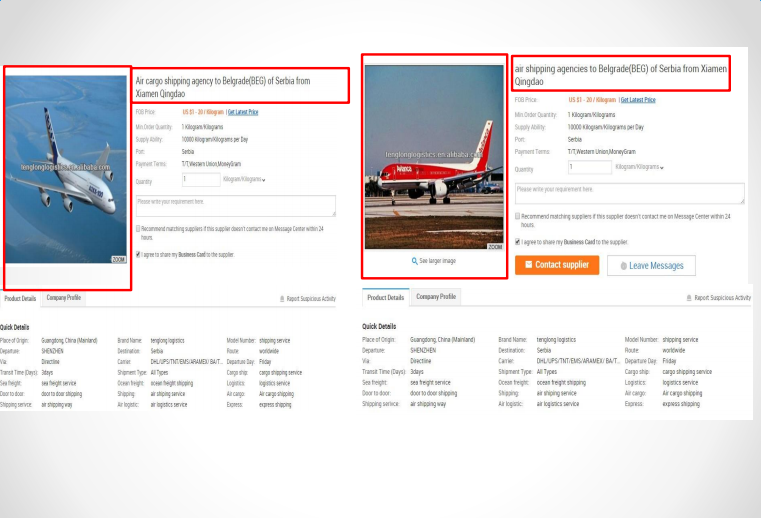The width and height of the screenshot is (761, 518).
Task: Enable Recommend matching suppliers checkbox in right listing
Action: click(518, 215)
